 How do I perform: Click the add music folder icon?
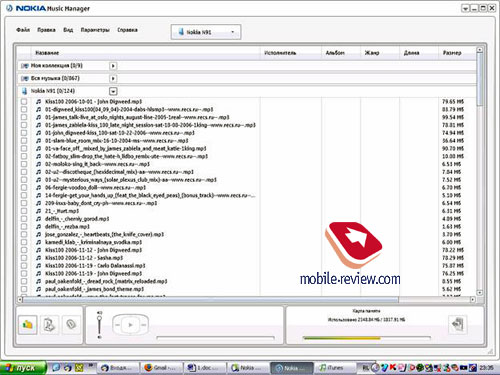(x=27, y=324)
